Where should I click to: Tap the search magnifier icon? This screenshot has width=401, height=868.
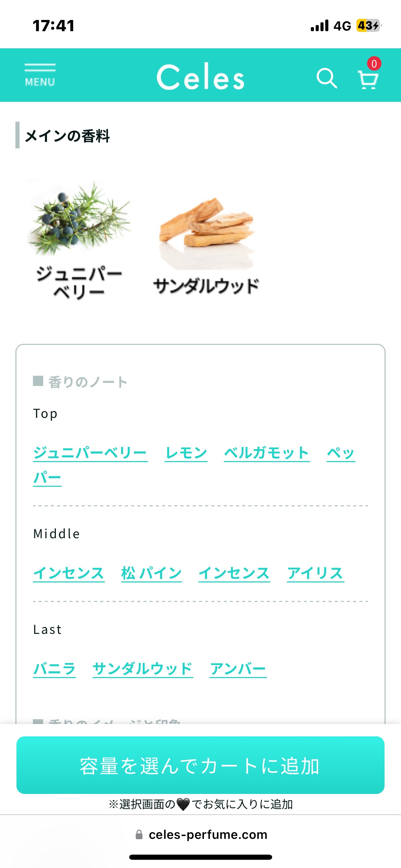tap(326, 78)
